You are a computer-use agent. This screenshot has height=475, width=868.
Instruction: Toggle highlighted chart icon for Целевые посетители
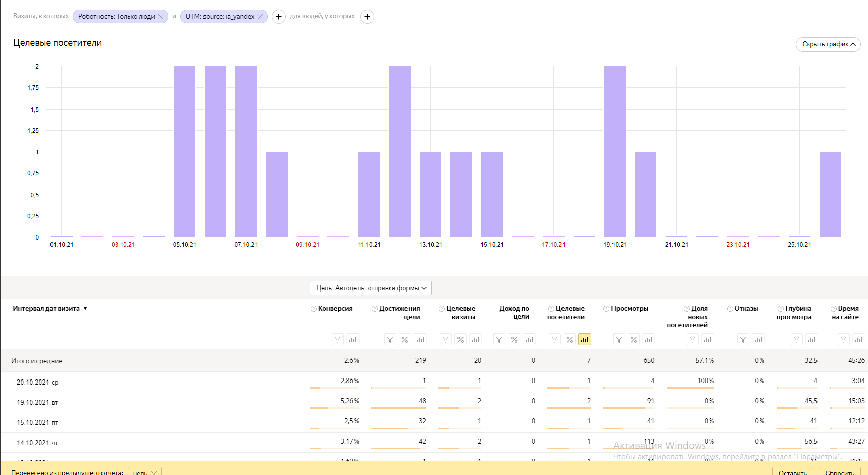(x=585, y=340)
